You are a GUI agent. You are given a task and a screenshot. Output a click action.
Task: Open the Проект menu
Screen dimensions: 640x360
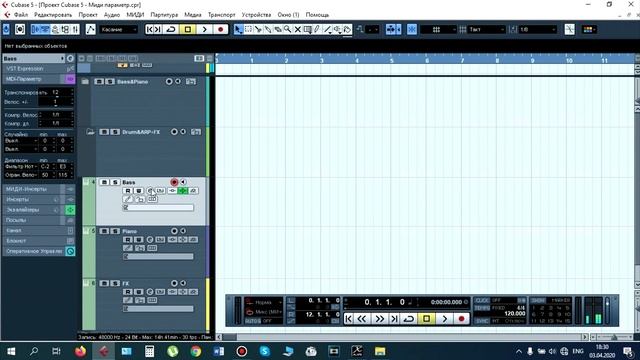pyautogui.click(x=88, y=15)
